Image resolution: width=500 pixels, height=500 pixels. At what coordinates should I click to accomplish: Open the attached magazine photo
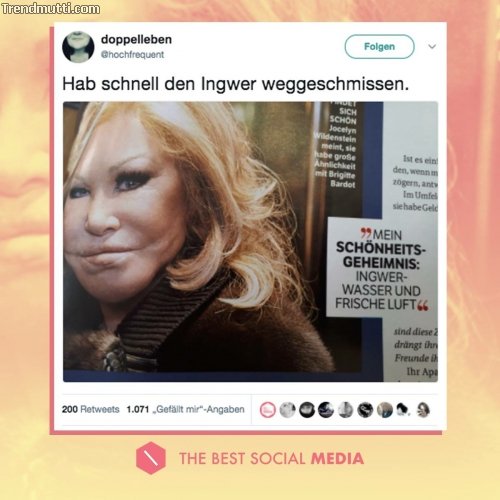pos(250,242)
